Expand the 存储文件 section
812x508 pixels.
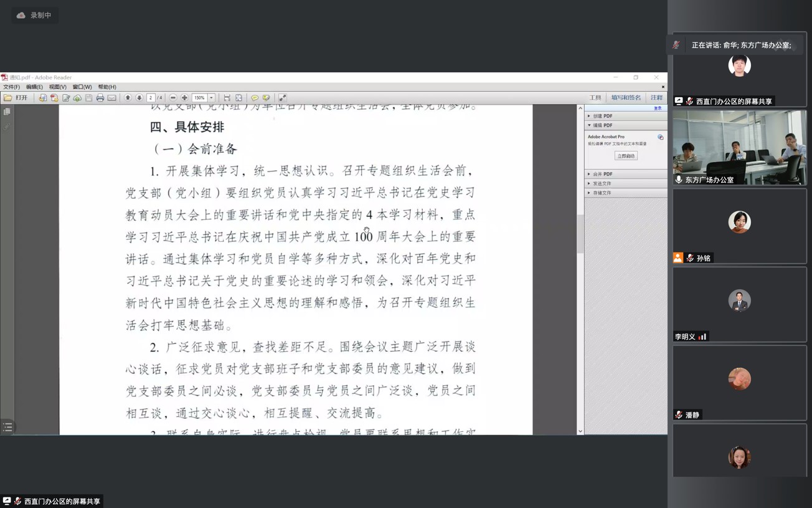625,193
